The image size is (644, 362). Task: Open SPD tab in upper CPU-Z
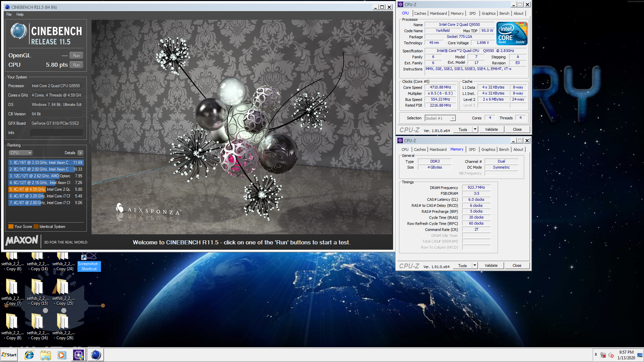472,13
